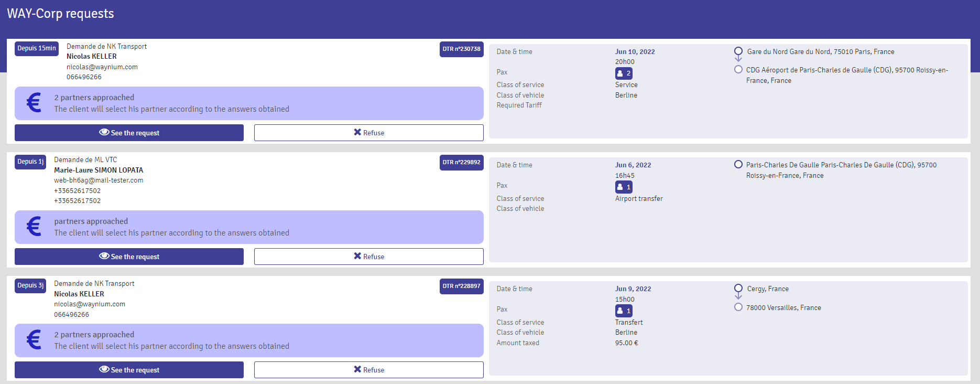The height and width of the screenshot is (384, 980).
Task: Click 78000 Versailles destination marker
Action: [738, 307]
